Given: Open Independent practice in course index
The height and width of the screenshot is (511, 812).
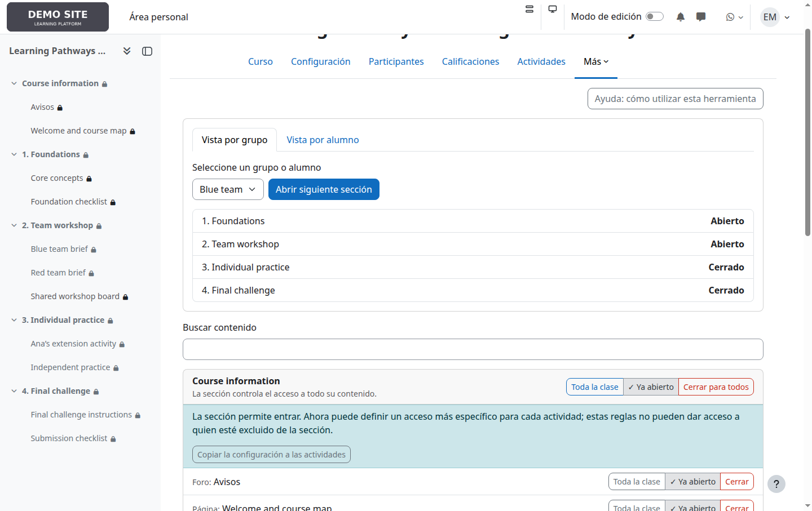Looking at the screenshot, I should [x=70, y=367].
